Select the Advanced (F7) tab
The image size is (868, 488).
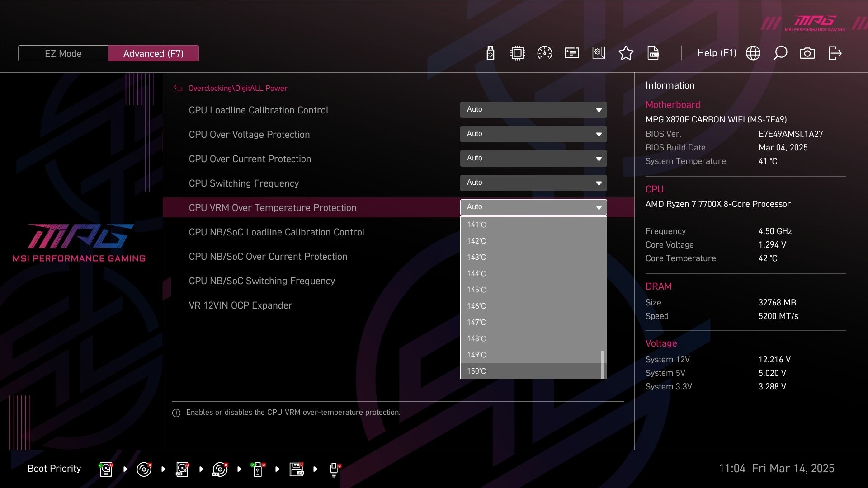point(153,53)
